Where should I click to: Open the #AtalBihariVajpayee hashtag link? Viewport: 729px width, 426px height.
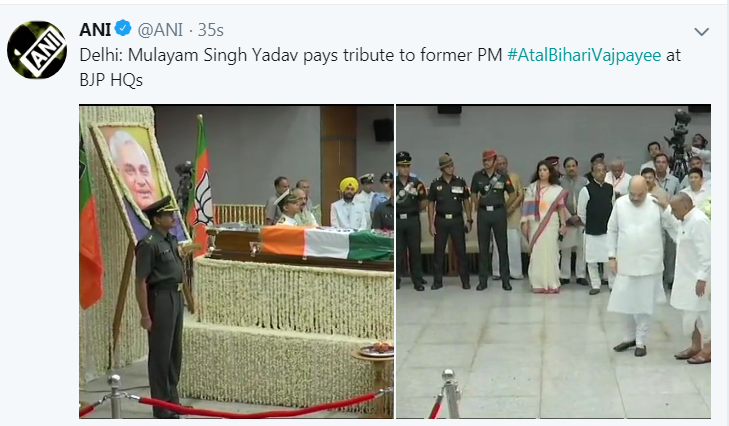coord(584,55)
